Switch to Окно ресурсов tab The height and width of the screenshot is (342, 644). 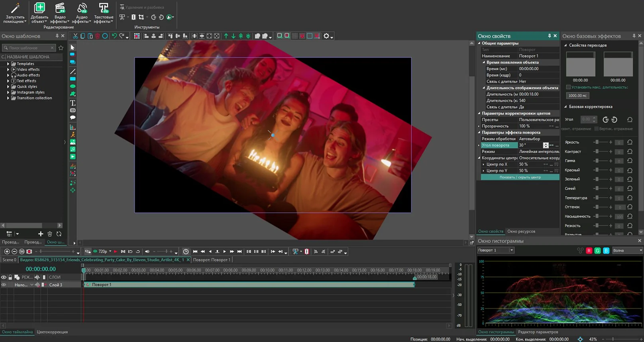coord(521,231)
